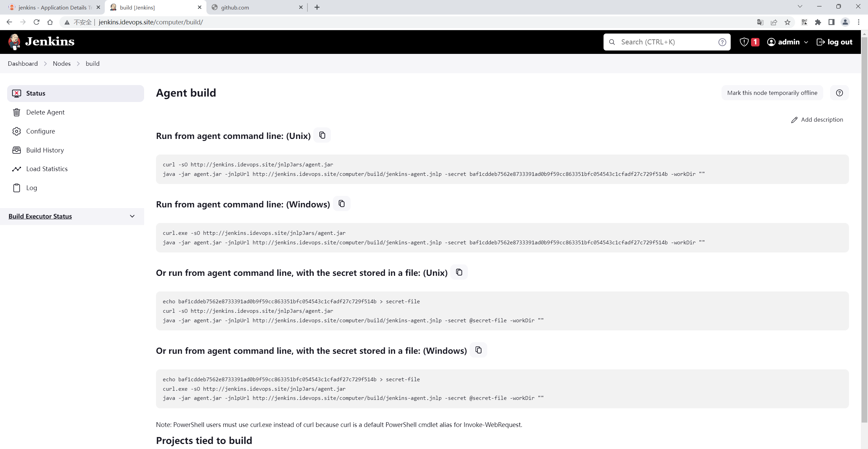Click the Add description link
868x449 pixels.
(817, 120)
